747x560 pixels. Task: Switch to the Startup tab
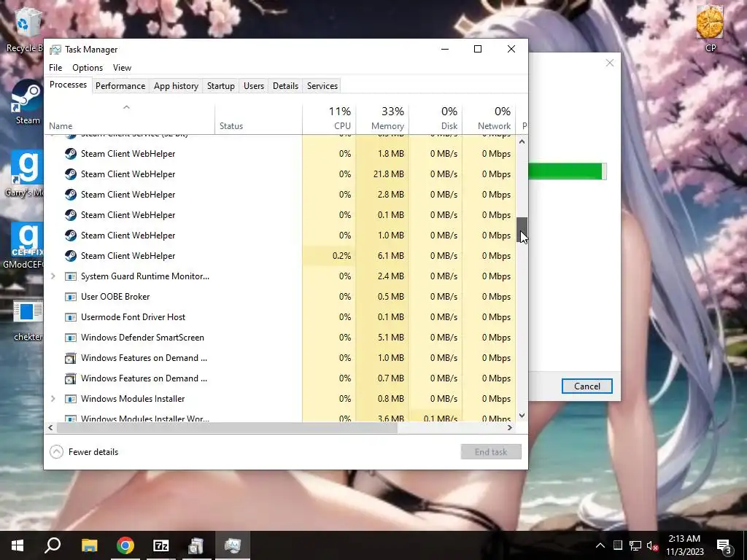coord(220,86)
